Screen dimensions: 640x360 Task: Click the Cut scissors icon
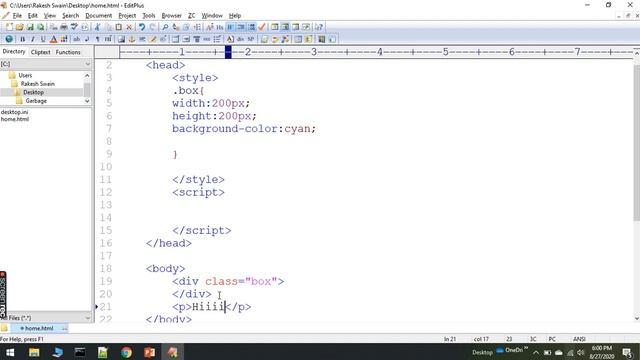click(x=97, y=27)
